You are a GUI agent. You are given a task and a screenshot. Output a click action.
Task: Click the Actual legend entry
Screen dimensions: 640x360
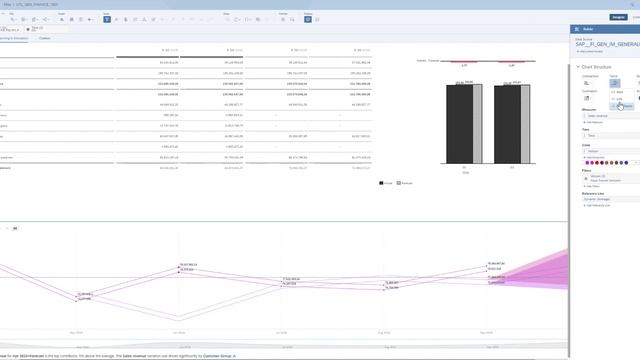tap(386, 183)
